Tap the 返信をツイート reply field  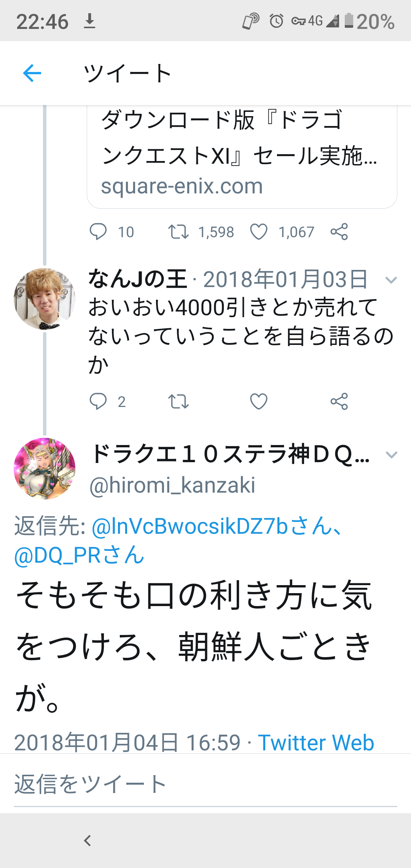tap(205, 784)
